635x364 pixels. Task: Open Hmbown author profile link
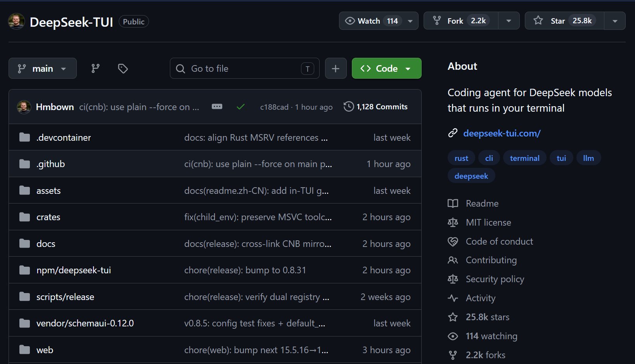tap(55, 107)
